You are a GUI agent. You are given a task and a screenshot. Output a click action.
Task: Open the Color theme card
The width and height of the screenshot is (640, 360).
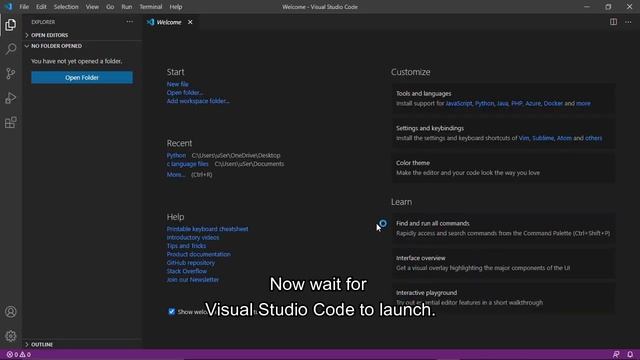point(504,168)
